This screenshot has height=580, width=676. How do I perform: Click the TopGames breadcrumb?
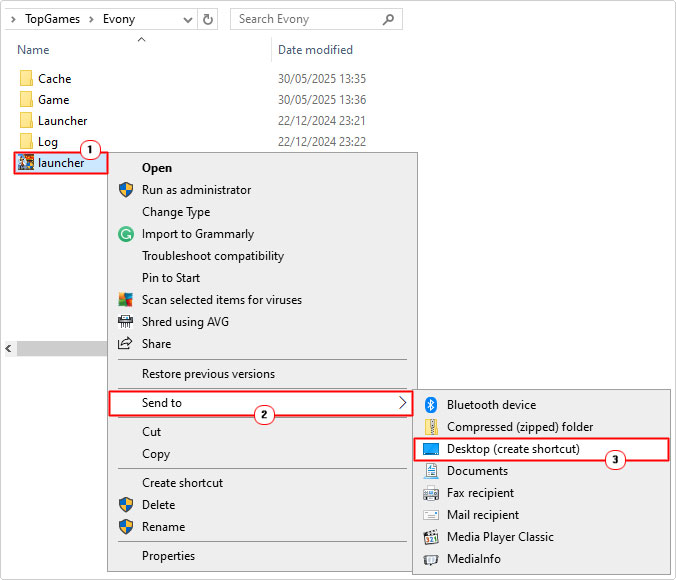[x=52, y=19]
